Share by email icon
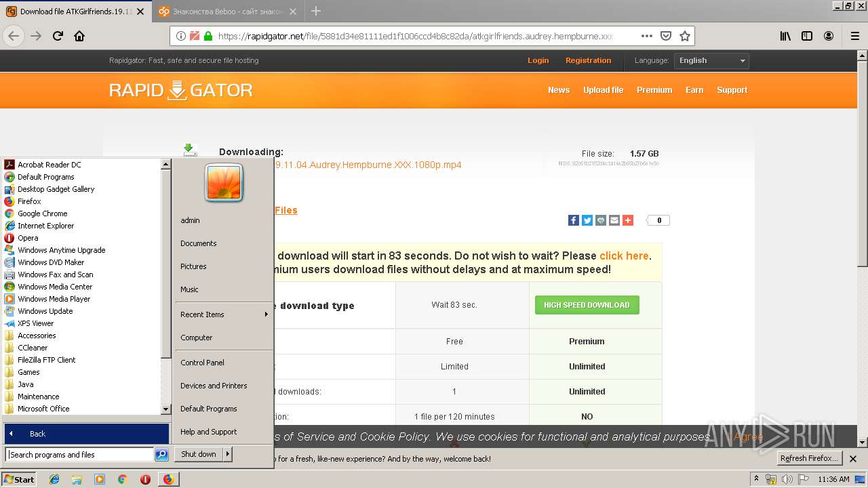The image size is (868, 488). coord(614,220)
